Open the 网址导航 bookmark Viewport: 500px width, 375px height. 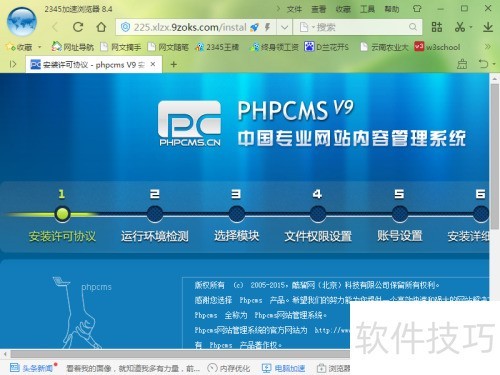pos(73,47)
